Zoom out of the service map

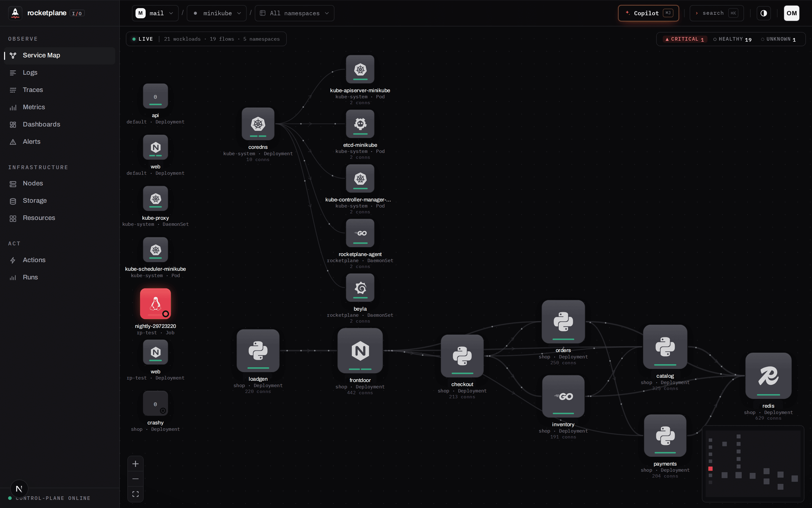(x=136, y=479)
